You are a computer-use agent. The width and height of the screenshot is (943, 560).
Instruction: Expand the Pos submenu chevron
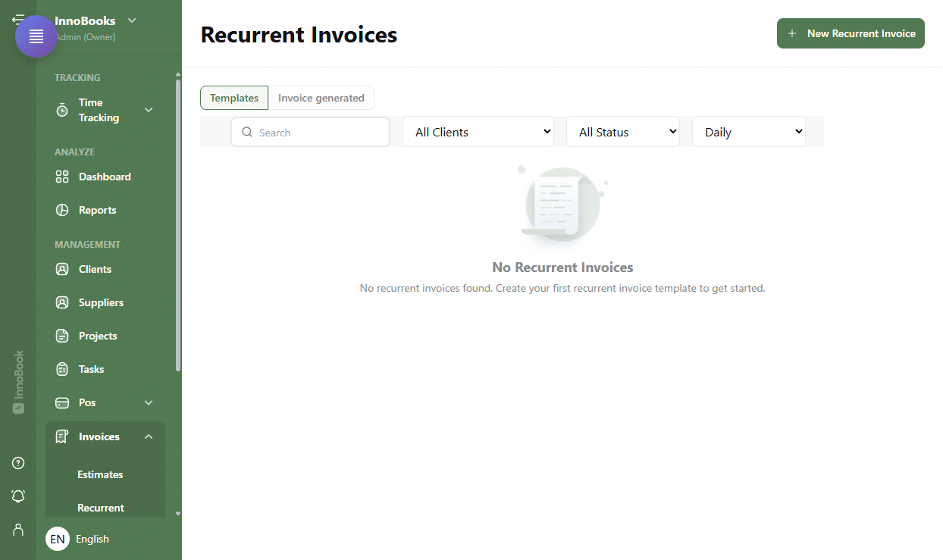point(149,402)
